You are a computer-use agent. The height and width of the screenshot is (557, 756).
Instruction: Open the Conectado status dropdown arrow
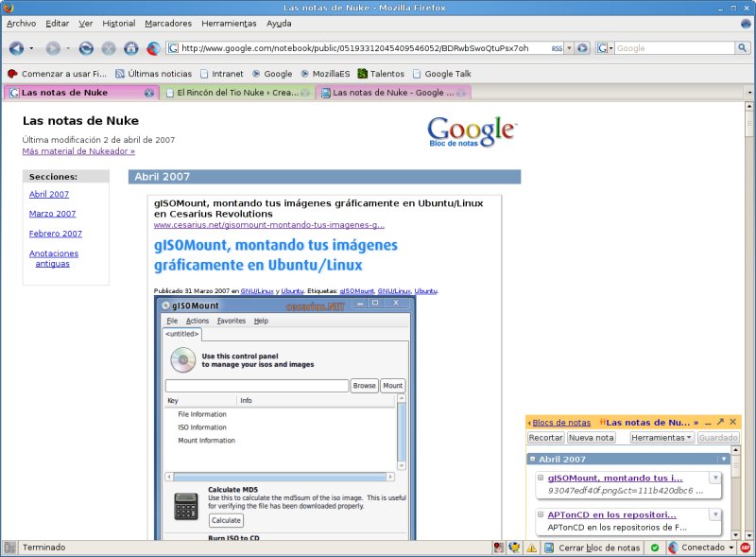point(731,548)
